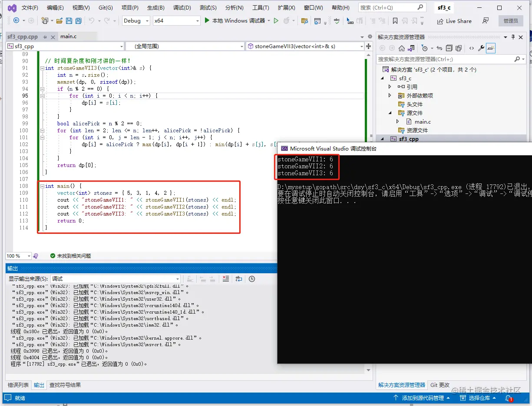Open the 工具(T) menu
The width and height of the screenshot is (532, 406).
click(261, 8)
